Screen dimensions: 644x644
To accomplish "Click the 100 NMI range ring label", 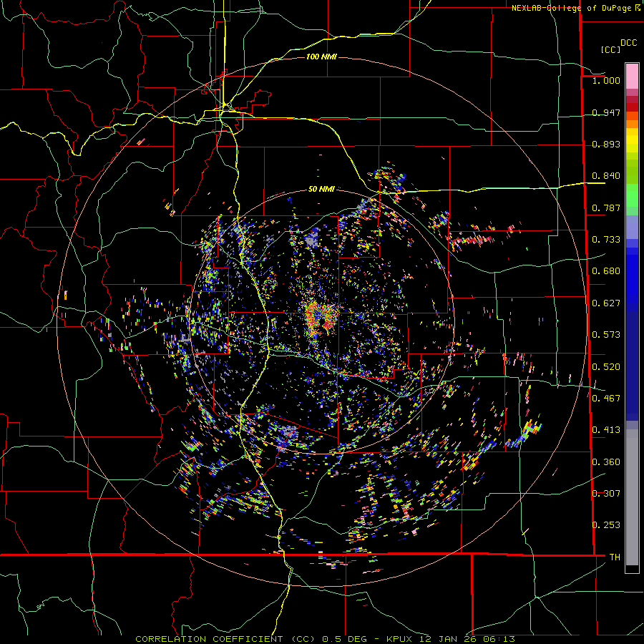I will pos(321,57).
